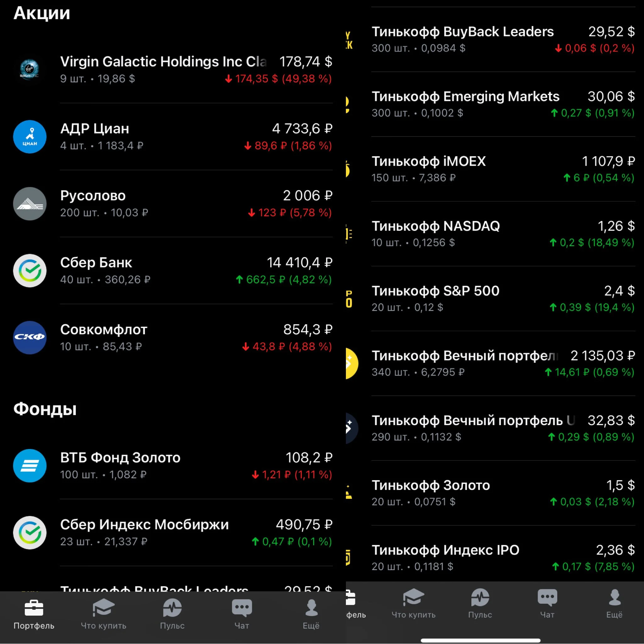
Task: Tap Тинькофф NASDAQ gain 0,2 $ (18,49 %)
Action: point(592,243)
